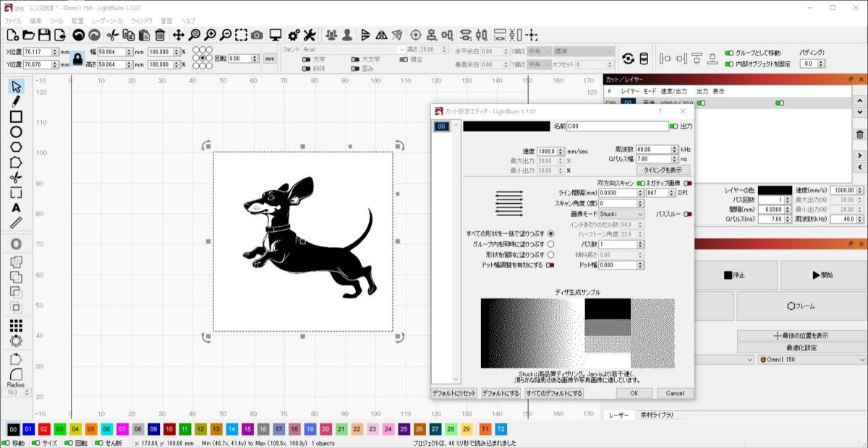Click OK in the cut settings editor
868x448 pixels.
(634, 393)
